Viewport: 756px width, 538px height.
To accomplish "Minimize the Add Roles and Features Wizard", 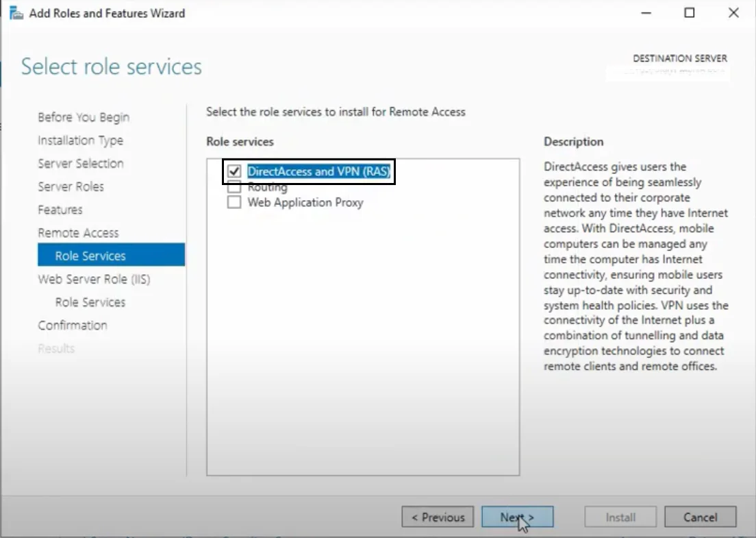I will pos(644,12).
